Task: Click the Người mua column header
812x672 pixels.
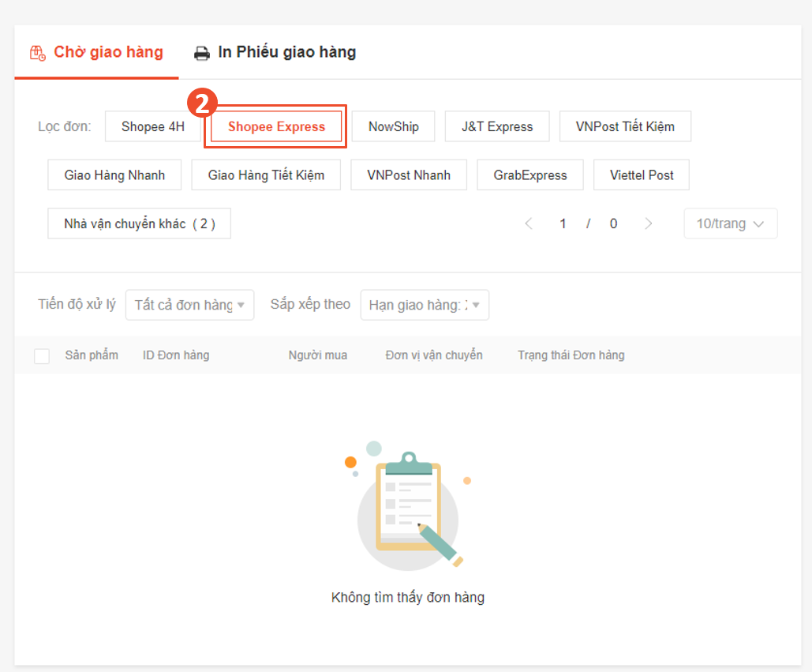Action: tap(318, 355)
